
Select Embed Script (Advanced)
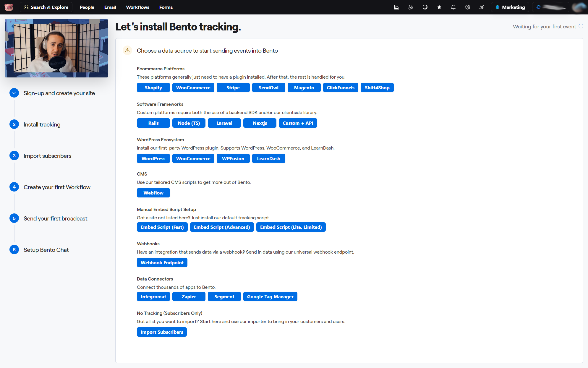222,227
